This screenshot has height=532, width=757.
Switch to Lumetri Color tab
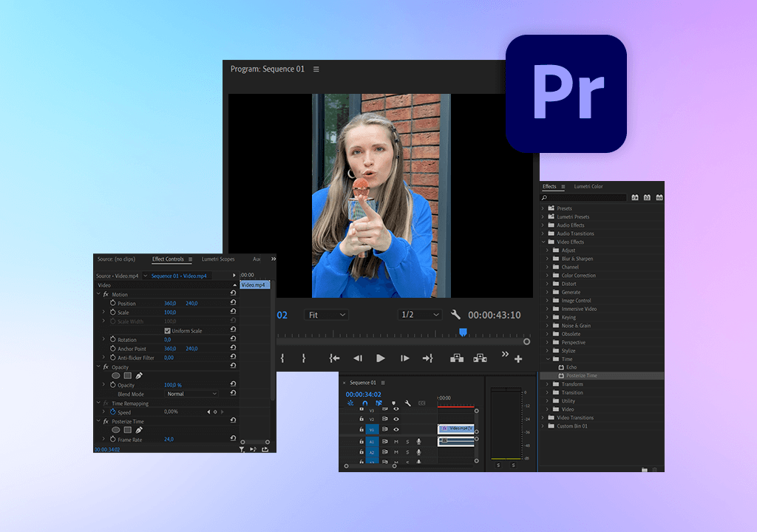[x=588, y=186]
